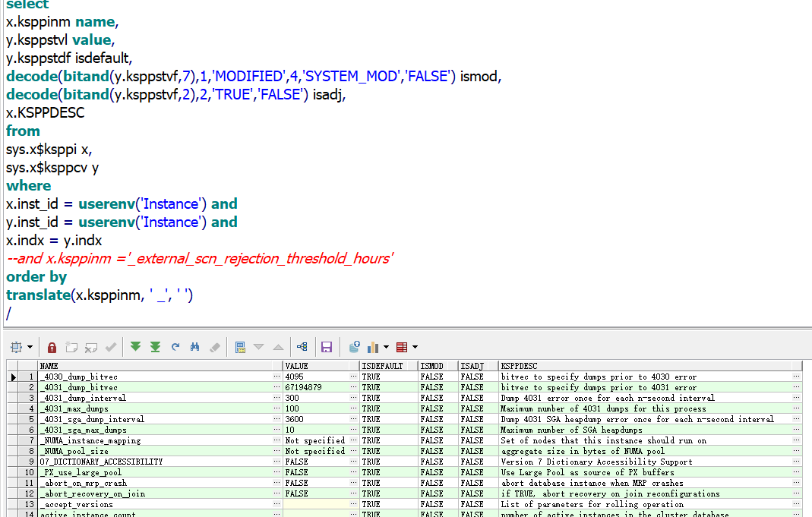This screenshot has height=517, width=812.
Task: Click the 'sys.x$ksppcv y' line in the editor
Action: coord(52,168)
